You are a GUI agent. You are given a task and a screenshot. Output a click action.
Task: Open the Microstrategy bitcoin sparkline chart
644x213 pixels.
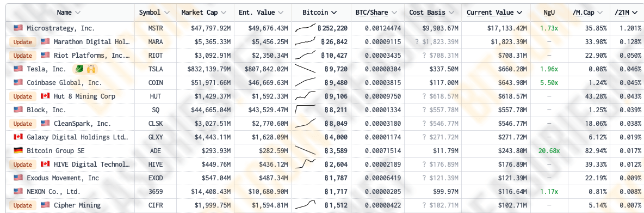tap(305, 28)
